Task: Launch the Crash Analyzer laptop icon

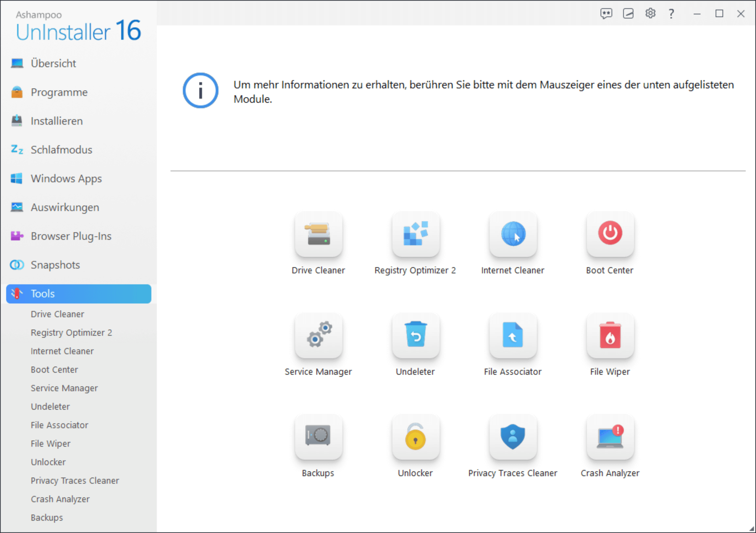Action: pos(610,437)
